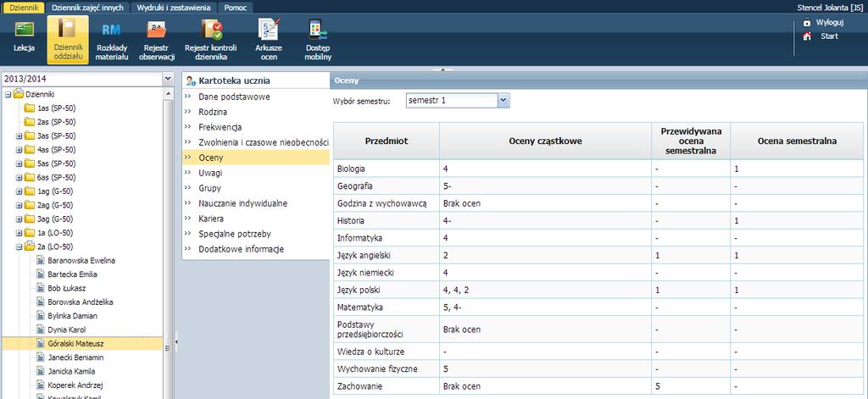Click the Start link

click(x=829, y=36)
